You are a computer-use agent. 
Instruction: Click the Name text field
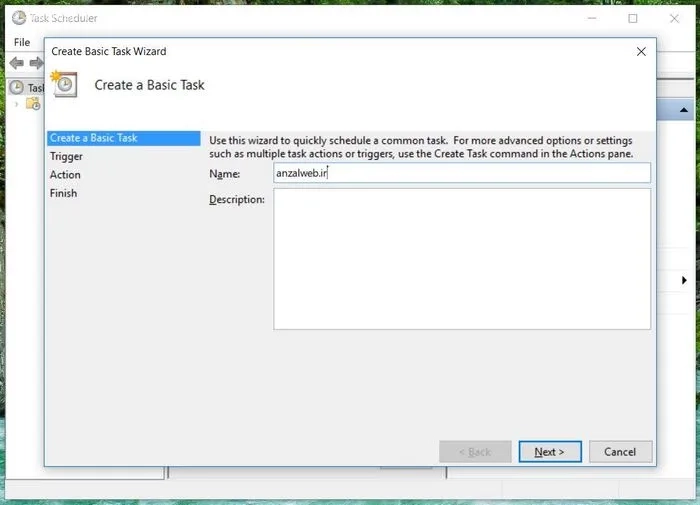461,173
